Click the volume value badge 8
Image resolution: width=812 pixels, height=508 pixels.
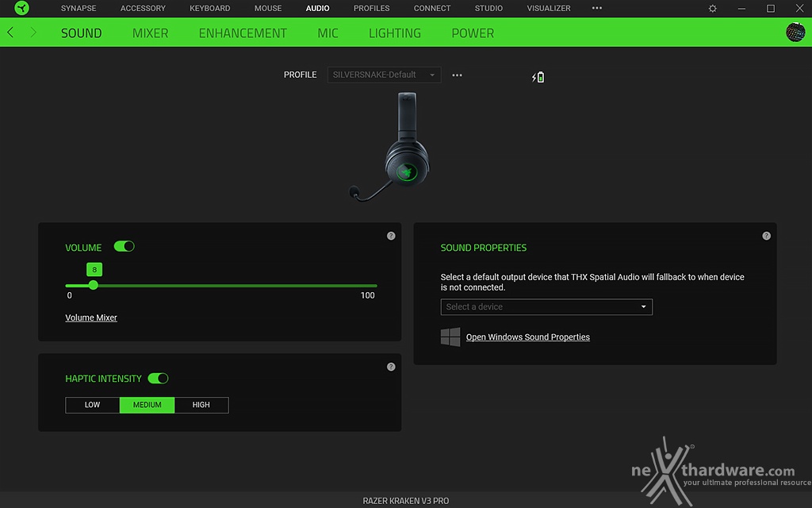click(94, 270)
